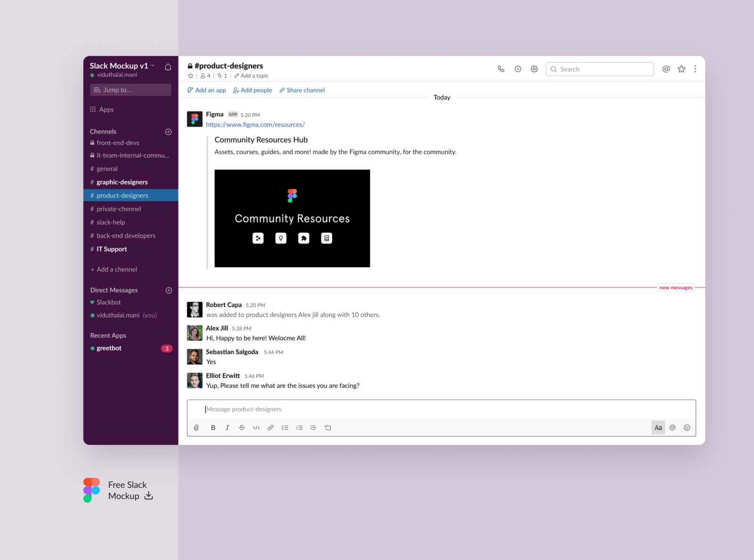Open notification preferences via the bell icon
Screen dimensions: 754x560
tap(168, 66)
